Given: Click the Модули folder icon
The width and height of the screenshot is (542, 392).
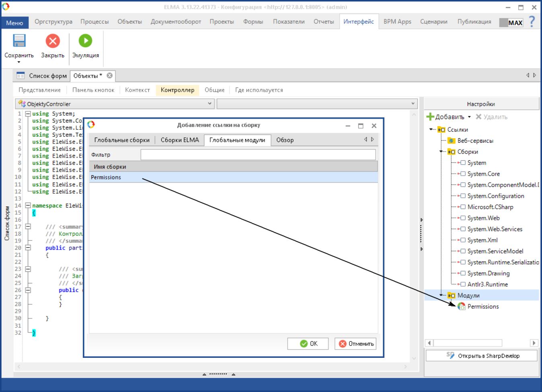Looking at the screenshot, I should (x=452, y=295).
